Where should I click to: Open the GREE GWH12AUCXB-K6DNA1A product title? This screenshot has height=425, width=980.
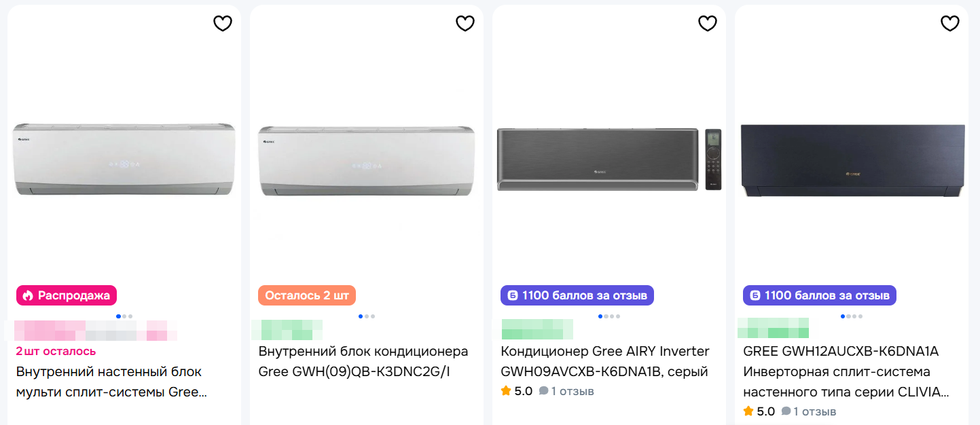tap(842, 371)
